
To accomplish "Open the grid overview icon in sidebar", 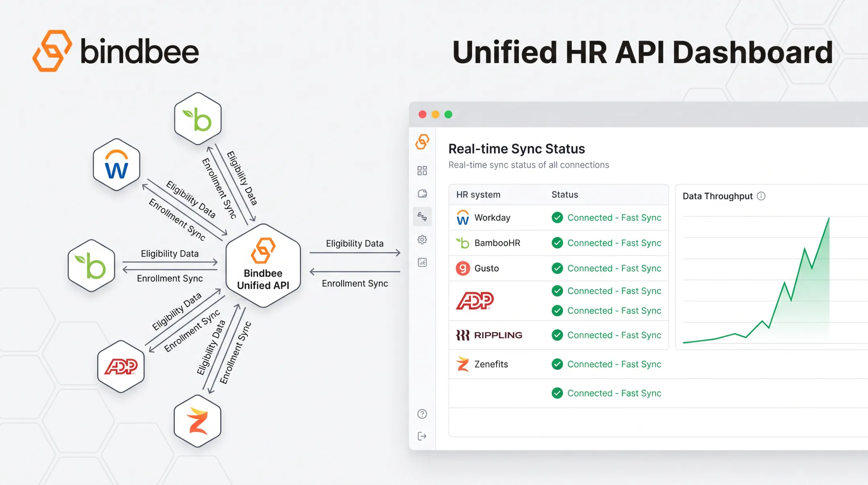I will [422, 171].
